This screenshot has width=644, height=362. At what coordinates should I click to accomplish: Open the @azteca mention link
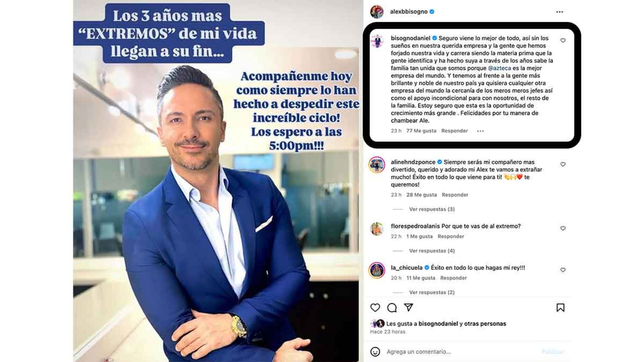(499, 68)
